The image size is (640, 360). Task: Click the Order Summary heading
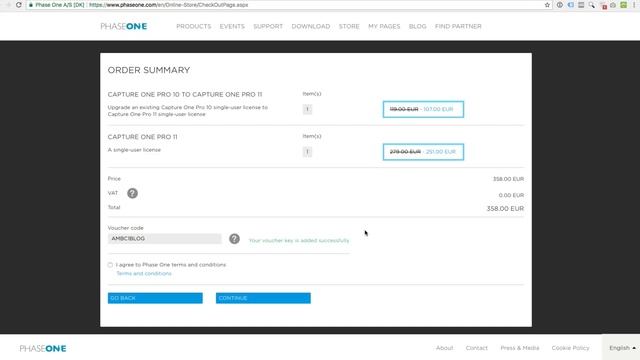[x=149, y=70]
